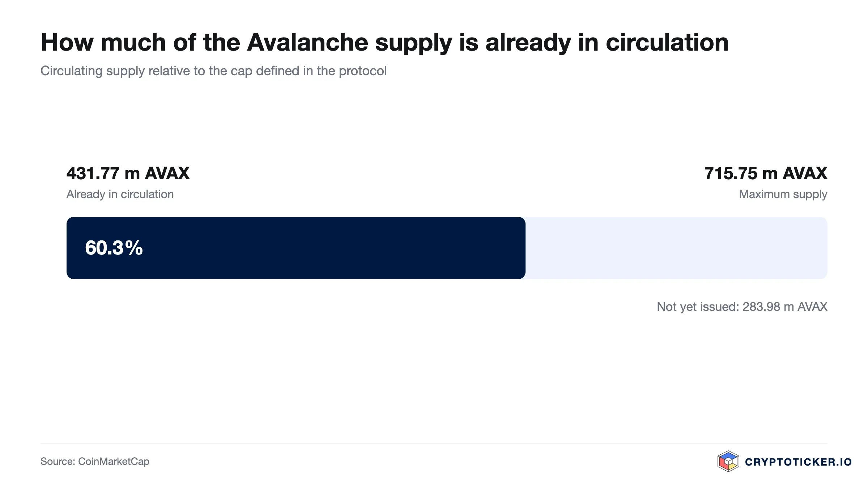
Task: Click the Already in circulation caption
Action: (x=120, y=194)
